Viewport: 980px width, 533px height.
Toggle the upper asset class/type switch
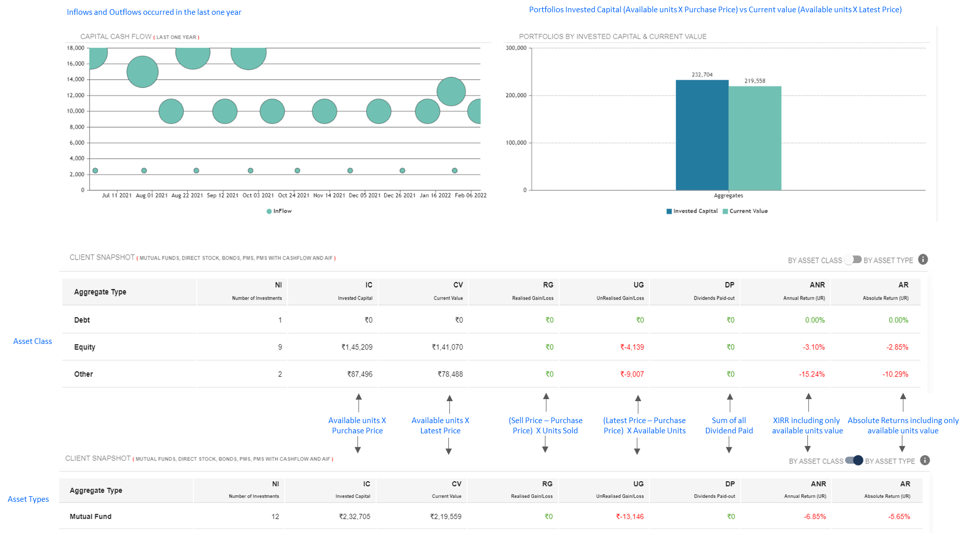point(853,260)
